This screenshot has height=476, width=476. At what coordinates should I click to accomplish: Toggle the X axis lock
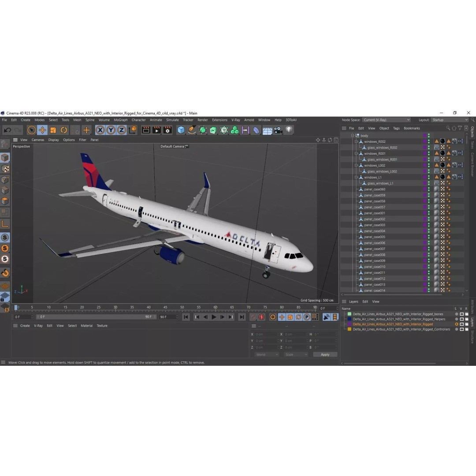[100, 130]
